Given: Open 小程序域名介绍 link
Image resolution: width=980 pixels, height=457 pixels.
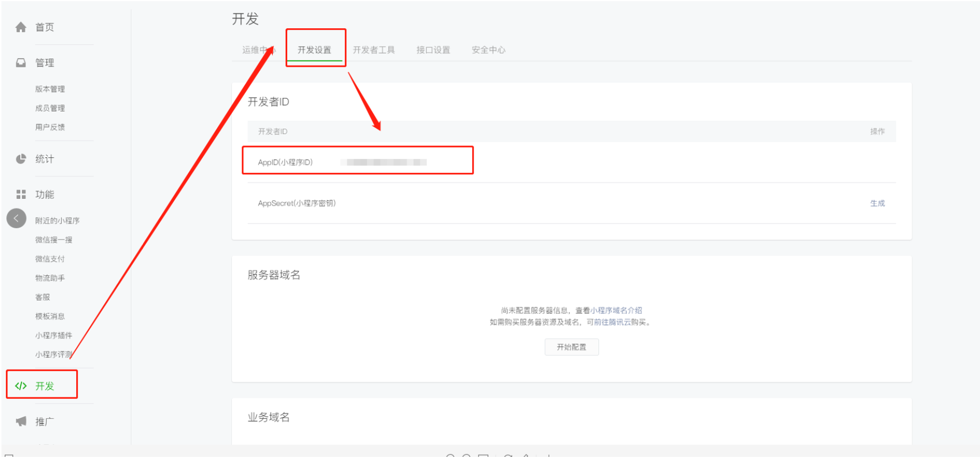Looking at the screenshot, I should (616, 310).
